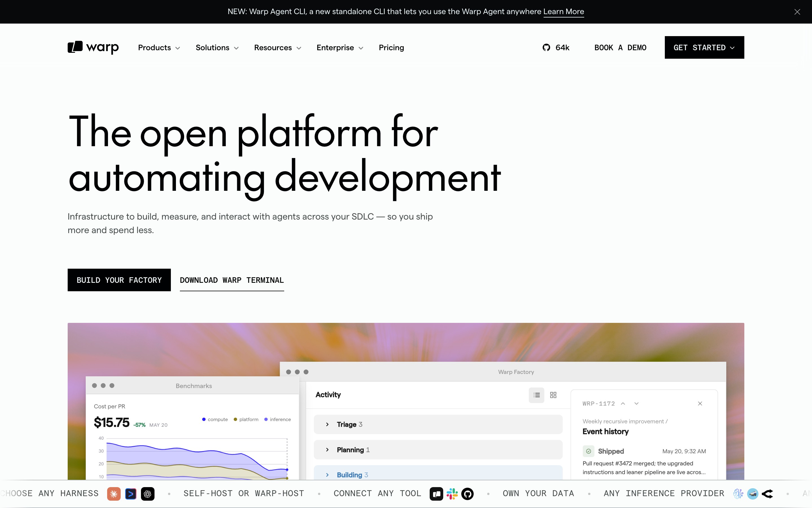This screenshot has height=508, width=812.
Task: Click Download Warp Terminal link
Action: (232, 281)
